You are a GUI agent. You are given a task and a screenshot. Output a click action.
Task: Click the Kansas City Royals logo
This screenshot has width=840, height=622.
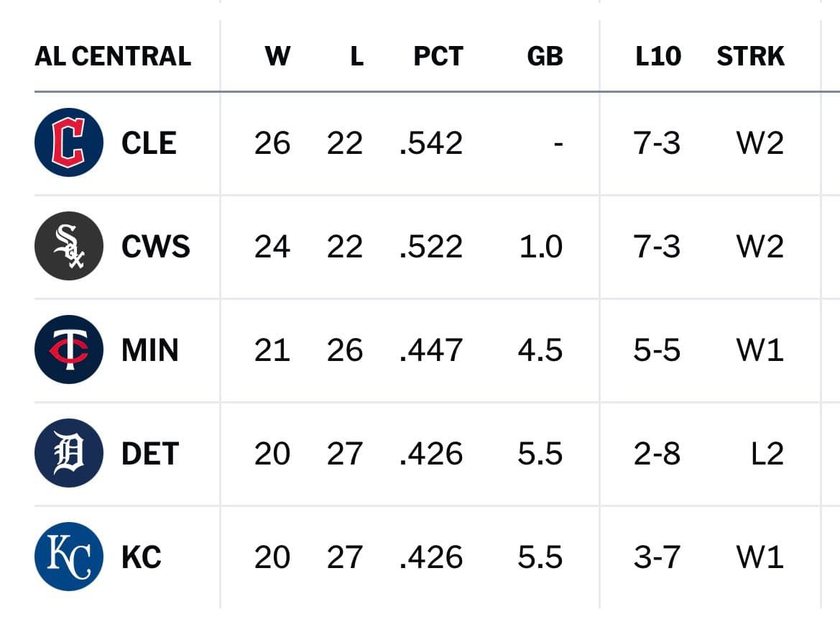pos(68,556)
